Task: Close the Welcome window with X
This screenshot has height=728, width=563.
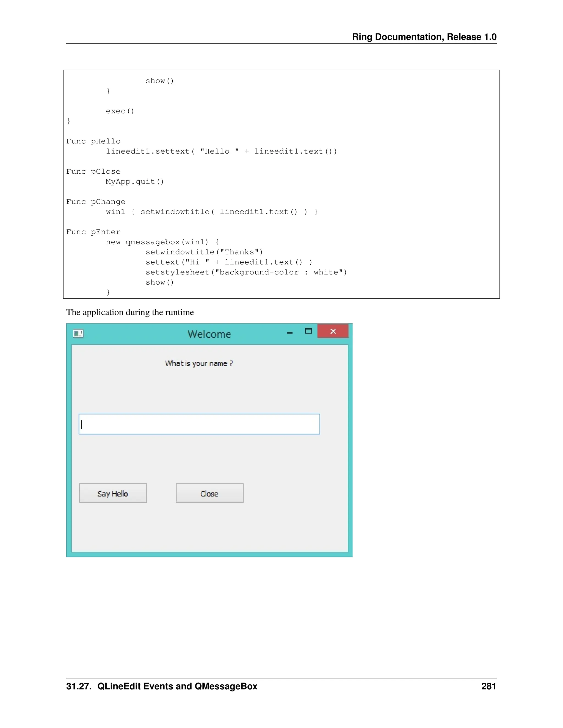Action: [x=333, y=331]
